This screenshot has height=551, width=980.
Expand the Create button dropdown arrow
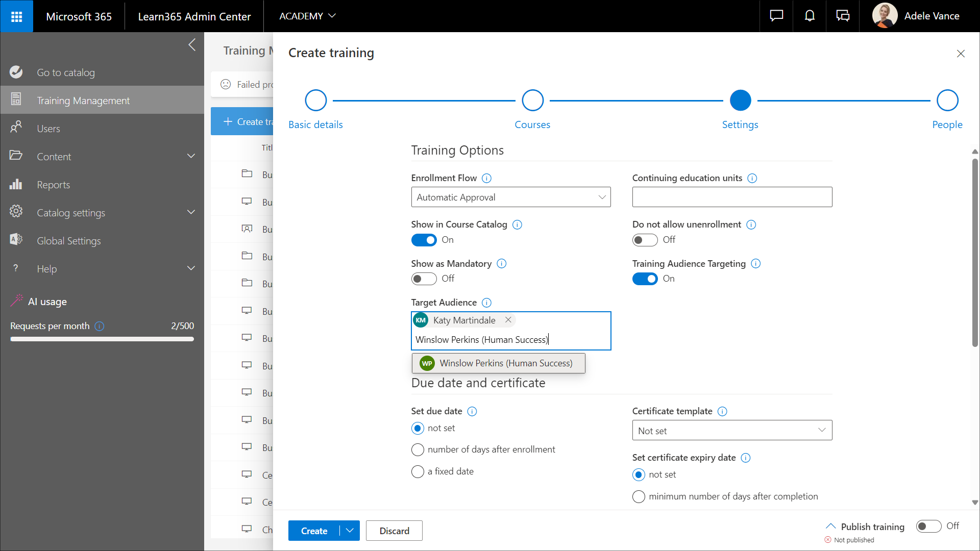coord(350,531)
